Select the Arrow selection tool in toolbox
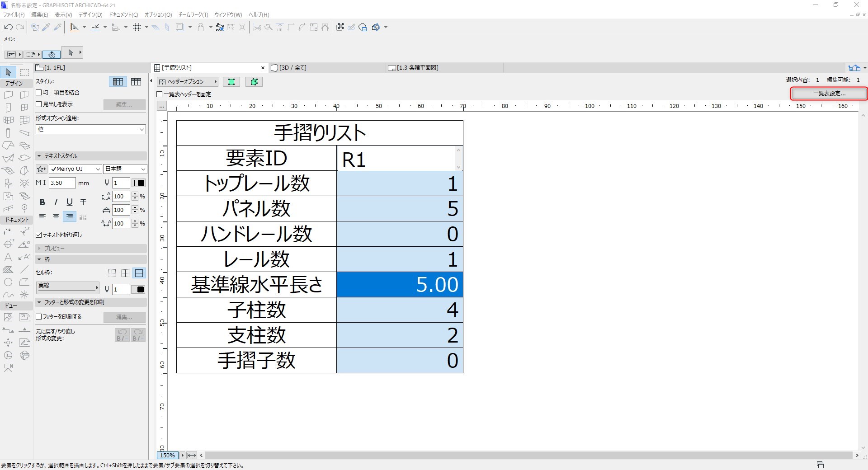Viewport: 868px width, 470px height. 8,72
